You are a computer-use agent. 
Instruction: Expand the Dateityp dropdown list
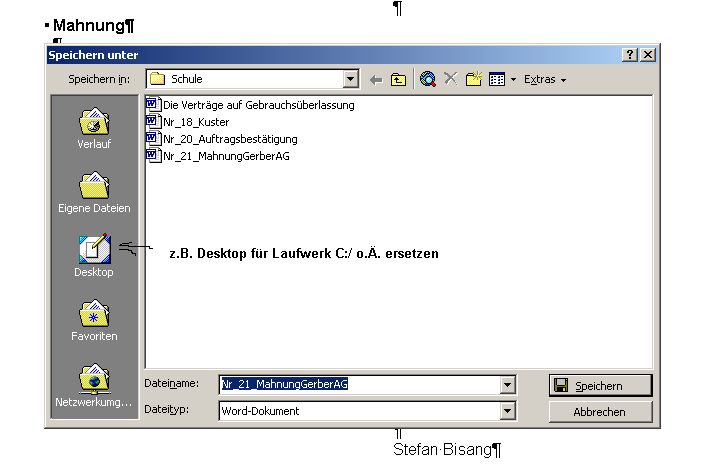(508, 411)
